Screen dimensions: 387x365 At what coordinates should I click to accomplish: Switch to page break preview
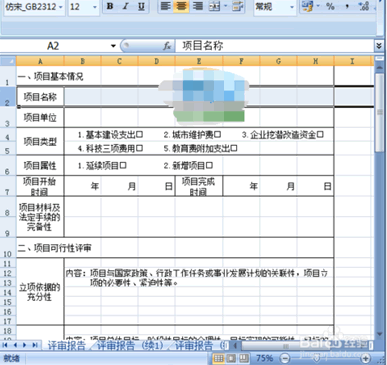tap(244, 358)
